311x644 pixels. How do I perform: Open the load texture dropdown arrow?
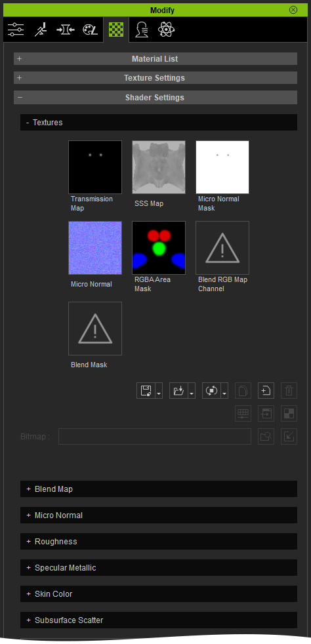[x=192, y=391]
